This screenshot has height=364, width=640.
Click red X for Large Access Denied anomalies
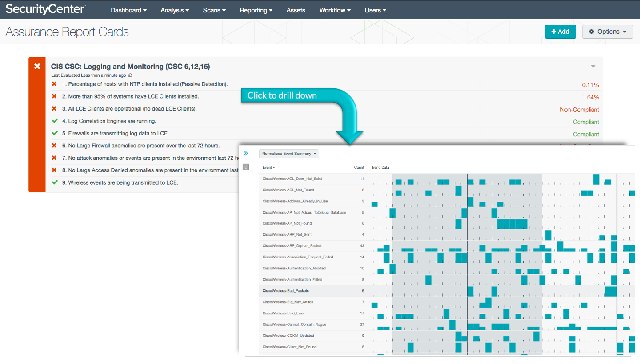pos(54,170)
